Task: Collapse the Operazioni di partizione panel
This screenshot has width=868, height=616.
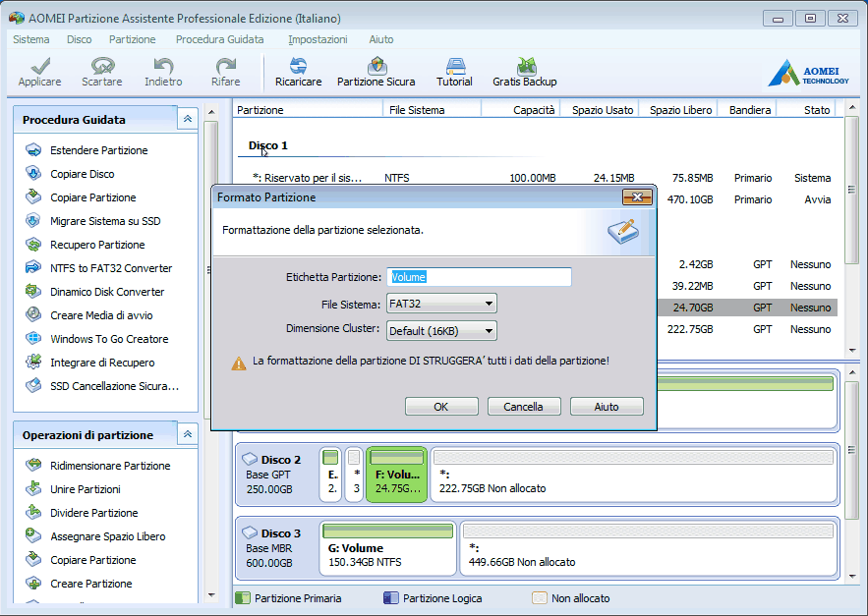Action: 187,434
